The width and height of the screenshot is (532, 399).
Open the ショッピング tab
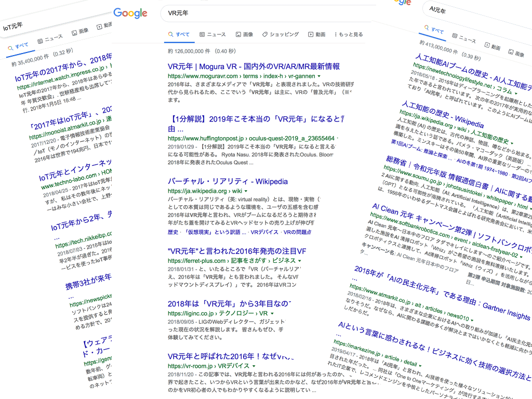(280, 34)
